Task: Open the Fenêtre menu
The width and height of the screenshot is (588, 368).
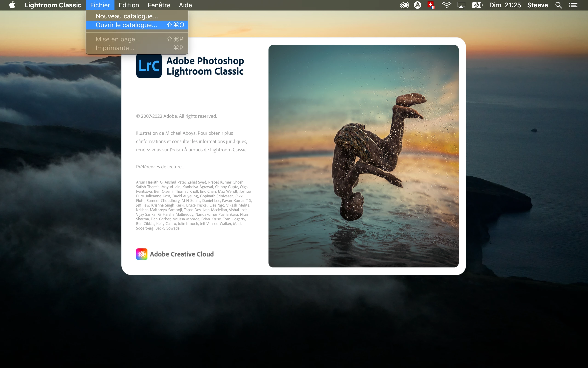Action: pyautogui.click(x=159, y=5)
